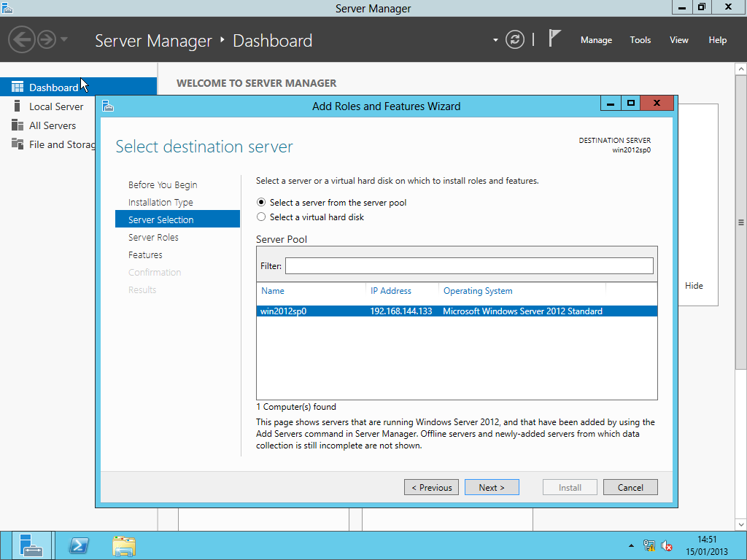Open File Explorer from the taskbar
747x560 pixels.
click(124, 545)
